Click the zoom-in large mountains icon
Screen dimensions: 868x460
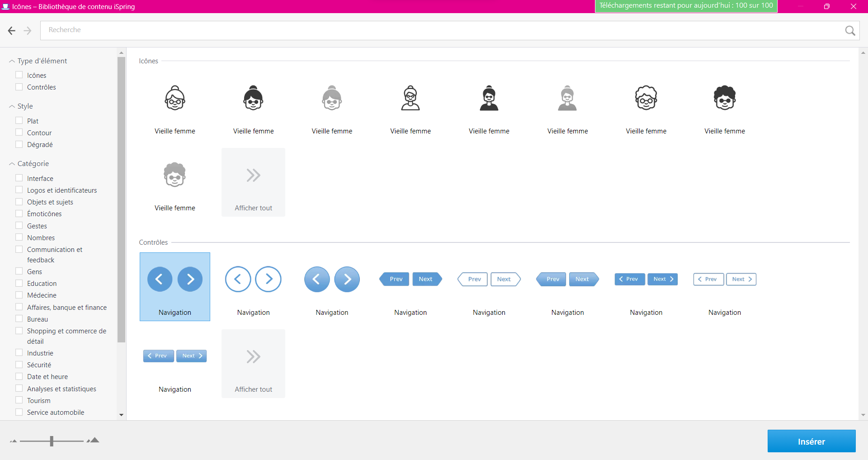(x=93, y=440)
